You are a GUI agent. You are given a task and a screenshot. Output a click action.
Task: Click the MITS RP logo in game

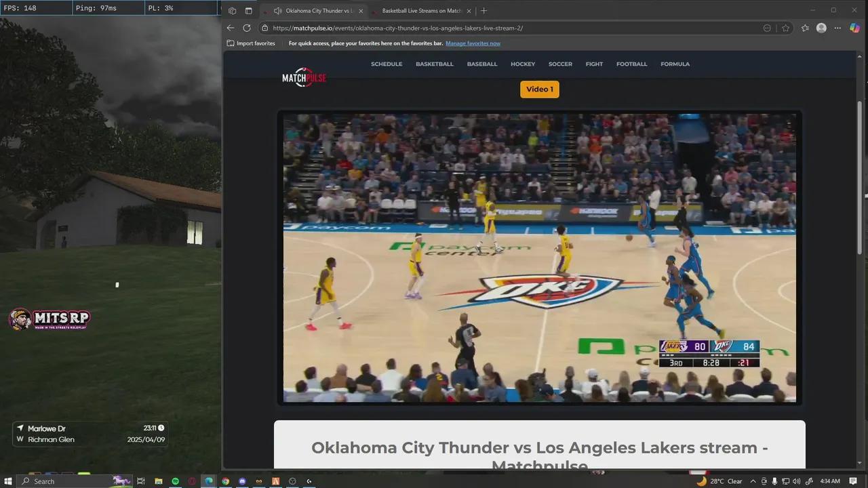click(x=50, y=319)
